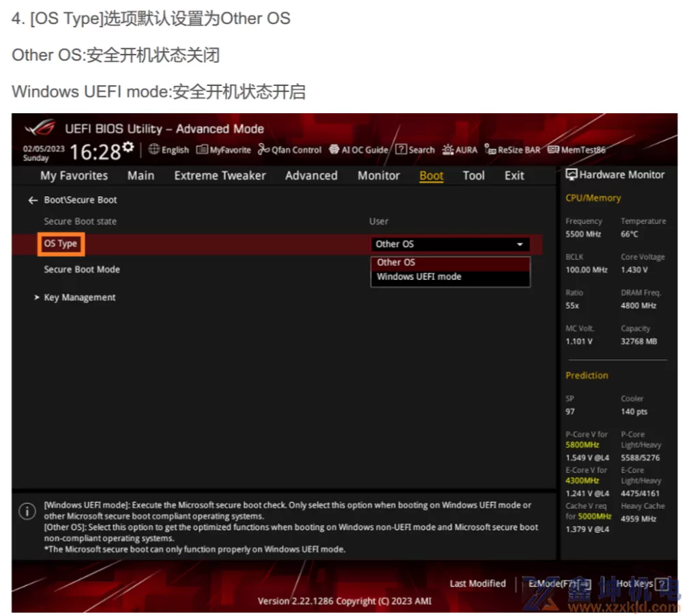This screenshot has height=616, width=682.
Task: Go to the Exit tab
Action: click(x=514, y=176)
